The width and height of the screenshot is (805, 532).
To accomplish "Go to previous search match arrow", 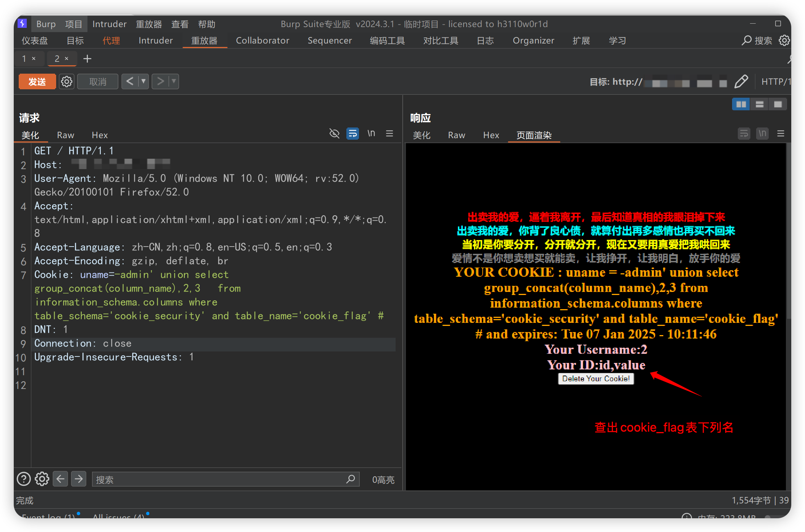I will 60,479.
